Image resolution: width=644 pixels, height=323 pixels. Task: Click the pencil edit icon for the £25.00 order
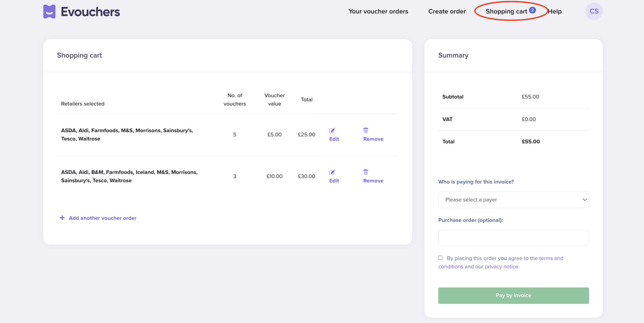[x=332, y=130]
